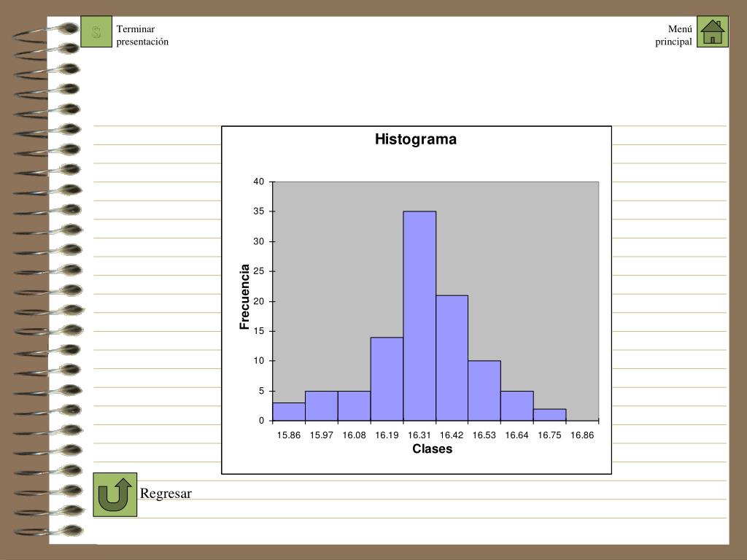Click the histogram bar for class 15.97
Viewport: 747px width, 560px height.
[322, 405]
